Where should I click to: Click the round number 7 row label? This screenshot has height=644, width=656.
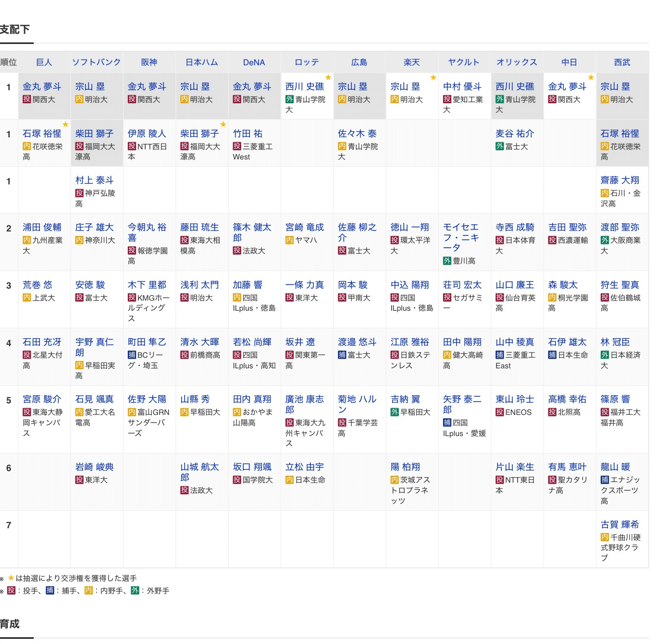pos(9,525)
